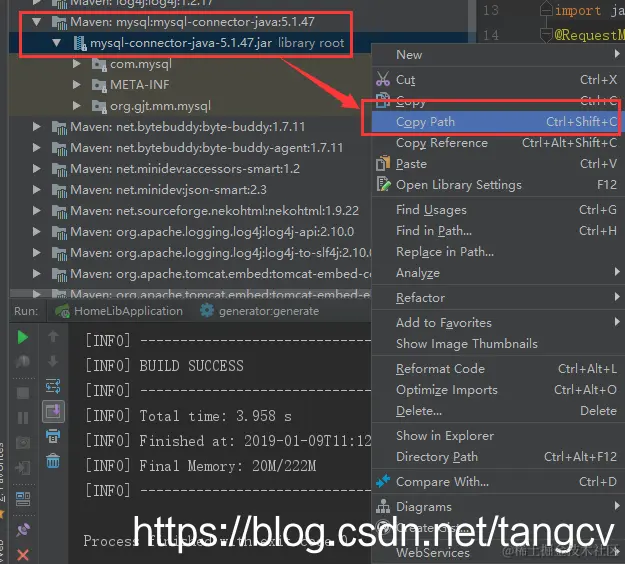Click the Print console output icon
The height and width of the screenshot is (564, 625).
click(x=53, y=436)
